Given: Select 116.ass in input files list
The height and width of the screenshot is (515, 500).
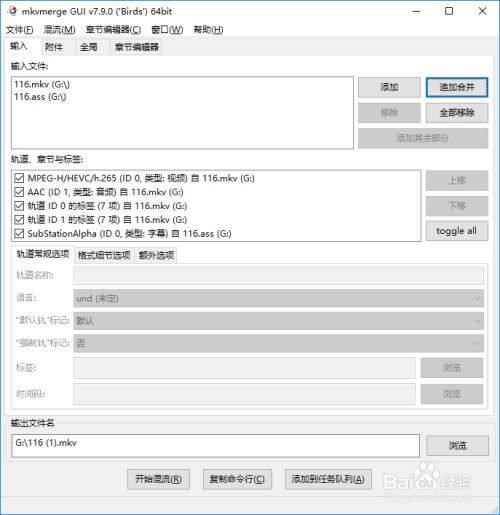Looking at the screenshot, I should click(40, 97).
